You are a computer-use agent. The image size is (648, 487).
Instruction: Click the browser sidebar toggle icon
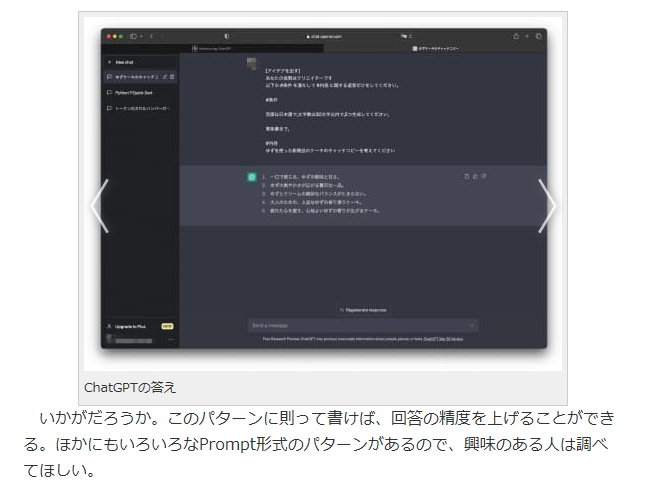(133, 36)
